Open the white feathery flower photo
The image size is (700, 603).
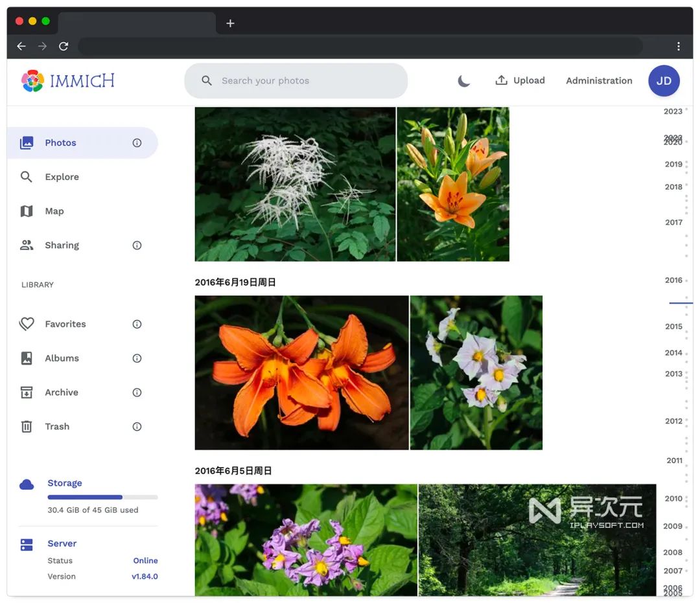(295, 184)
